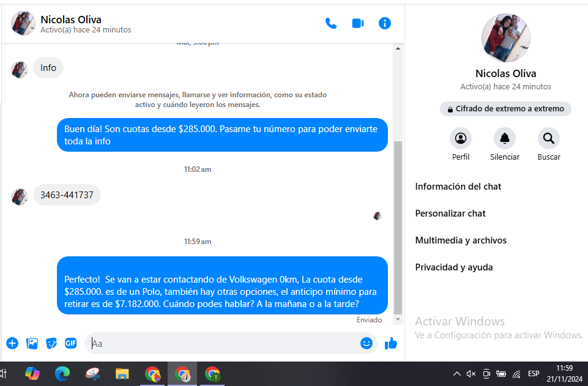Show hidden system tray icons
This screenshot has width=588, height=386.
pos(456,374)
